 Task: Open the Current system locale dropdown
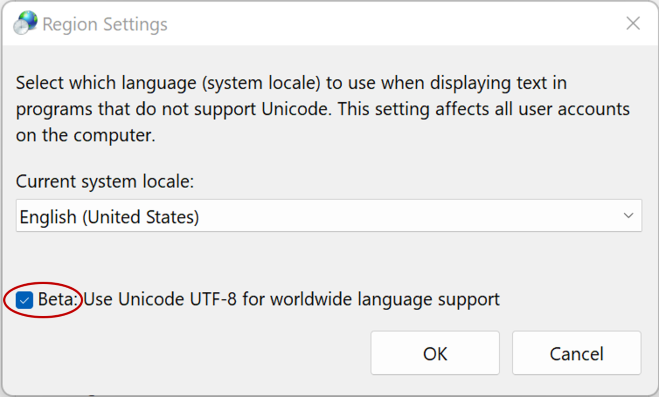tap(329, 216)
